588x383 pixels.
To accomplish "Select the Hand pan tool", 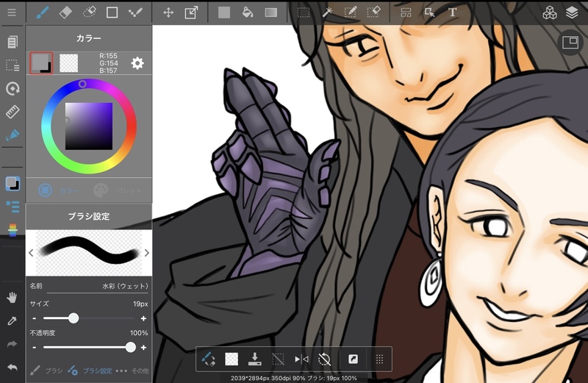I will coord(12,298).
